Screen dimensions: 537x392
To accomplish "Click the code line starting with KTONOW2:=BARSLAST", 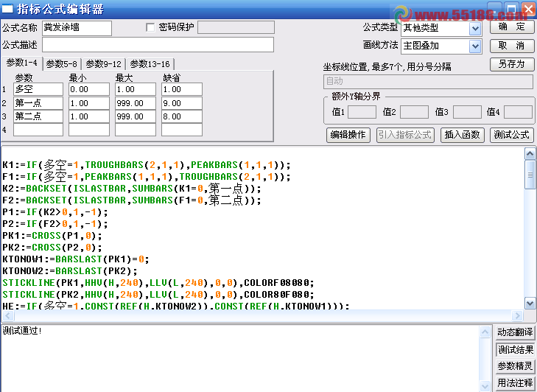I will click(69, 271).
